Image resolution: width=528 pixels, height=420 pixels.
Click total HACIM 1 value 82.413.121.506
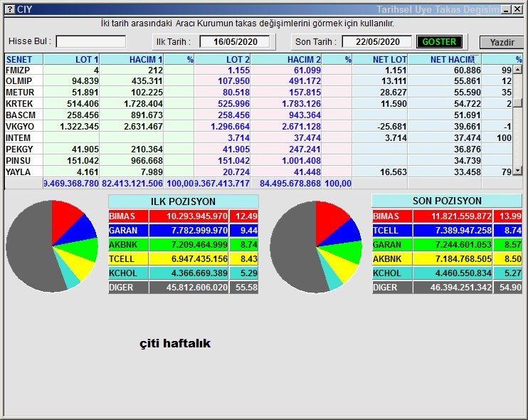(x=132, y=184)
